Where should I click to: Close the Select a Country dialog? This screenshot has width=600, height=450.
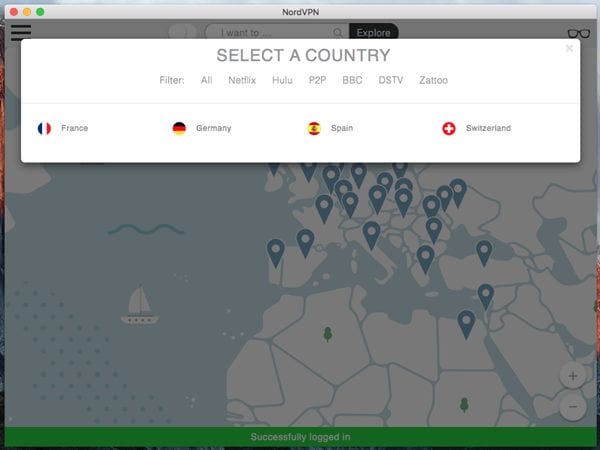point(569,48)
